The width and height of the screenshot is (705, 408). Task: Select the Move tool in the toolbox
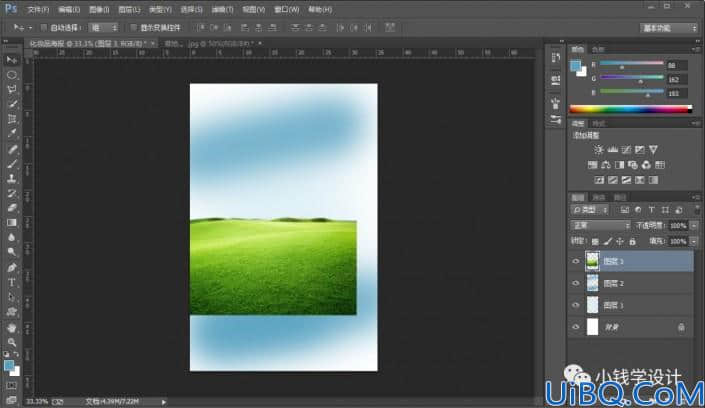pyautogui.click(x=12, y=60)
